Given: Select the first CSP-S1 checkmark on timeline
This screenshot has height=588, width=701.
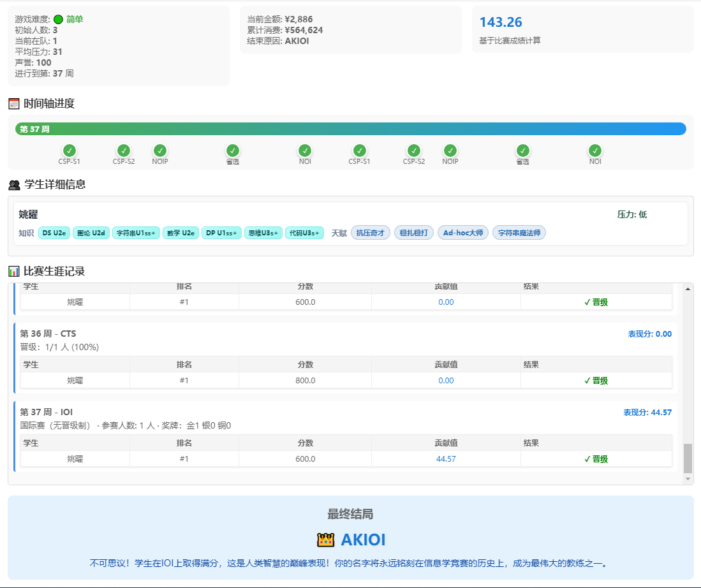Looking at the screenshot, I should [70, 151].
